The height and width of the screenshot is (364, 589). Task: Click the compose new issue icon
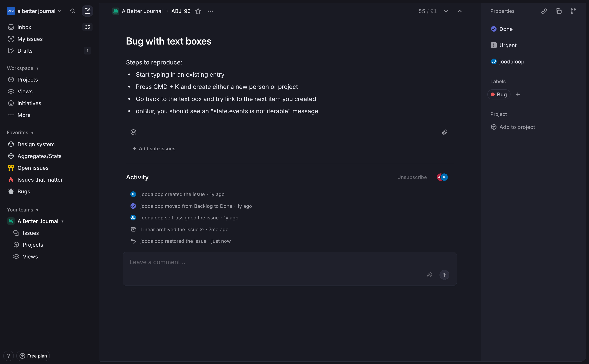[x=87, y=11]
